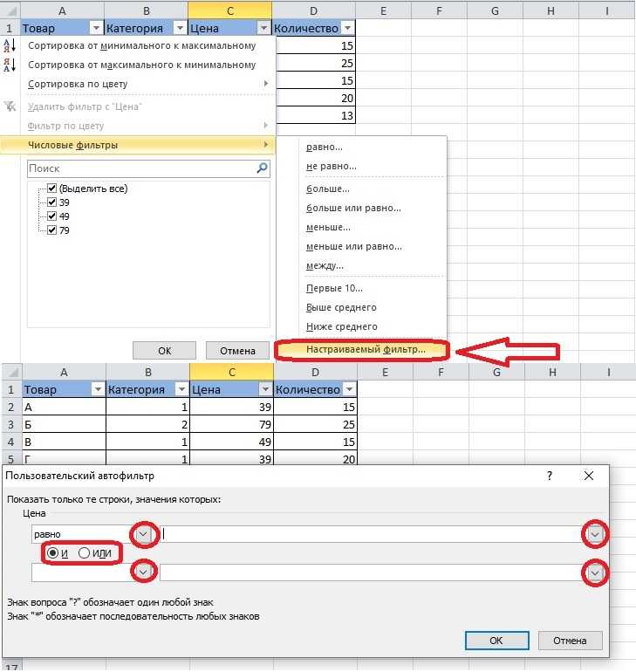636x672 pixels.
Task: Uncheck the 49 value checkbox
Action: (51, 216)
